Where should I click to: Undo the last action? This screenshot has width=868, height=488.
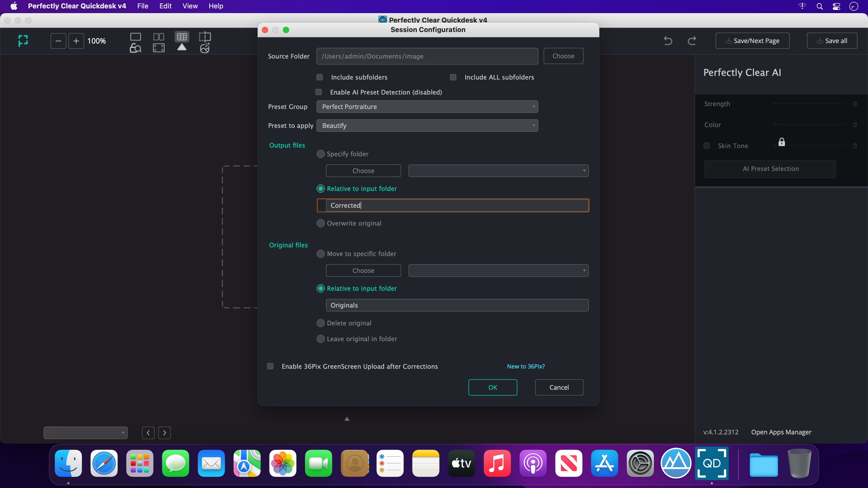tap(667, 41)
